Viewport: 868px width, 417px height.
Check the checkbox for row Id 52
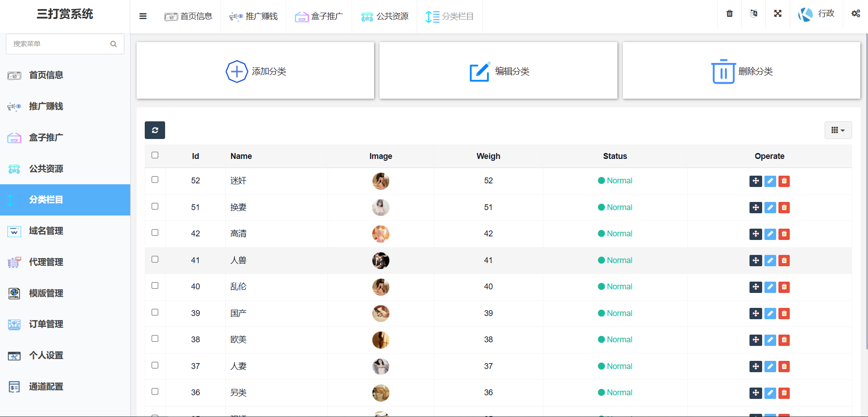tap(155, 180)
